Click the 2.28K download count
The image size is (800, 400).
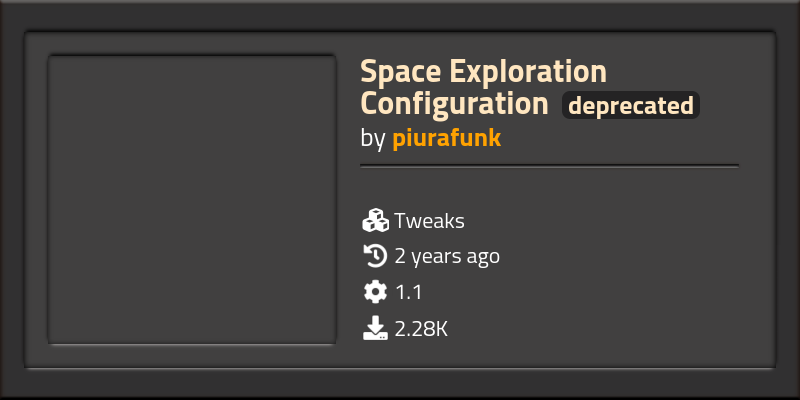pos(421,327)
